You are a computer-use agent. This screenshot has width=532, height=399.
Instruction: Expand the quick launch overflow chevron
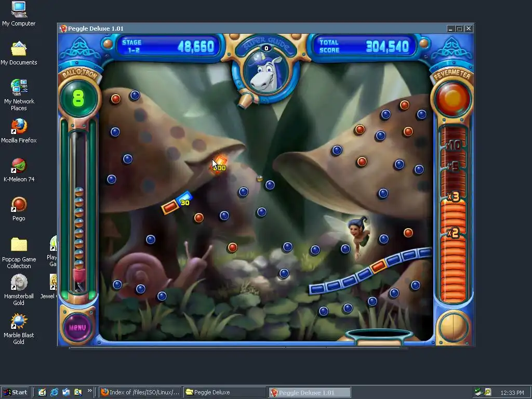click(89, 391)
